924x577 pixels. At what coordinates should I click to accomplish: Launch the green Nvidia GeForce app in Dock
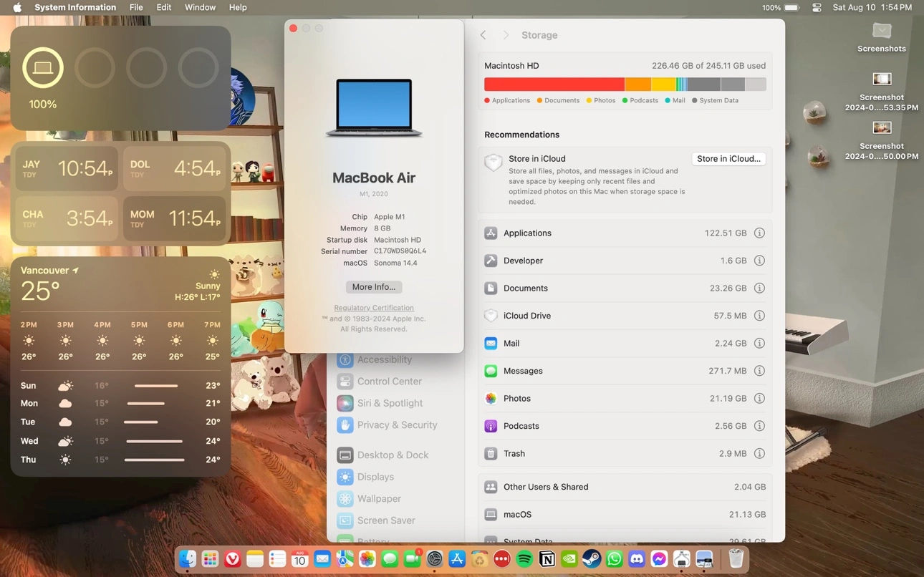coord(569,558)
